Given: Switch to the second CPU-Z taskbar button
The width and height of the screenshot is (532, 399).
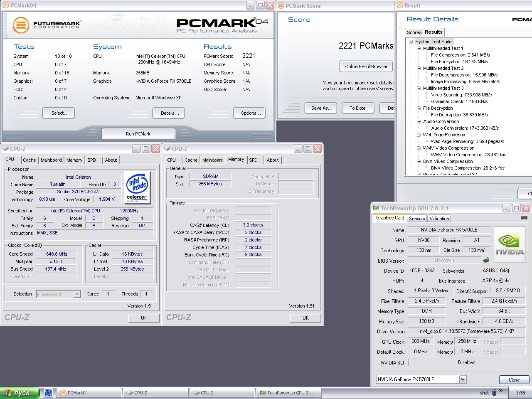Looking at the screenshot, I should pyautogui.click(x=223, y=393).
